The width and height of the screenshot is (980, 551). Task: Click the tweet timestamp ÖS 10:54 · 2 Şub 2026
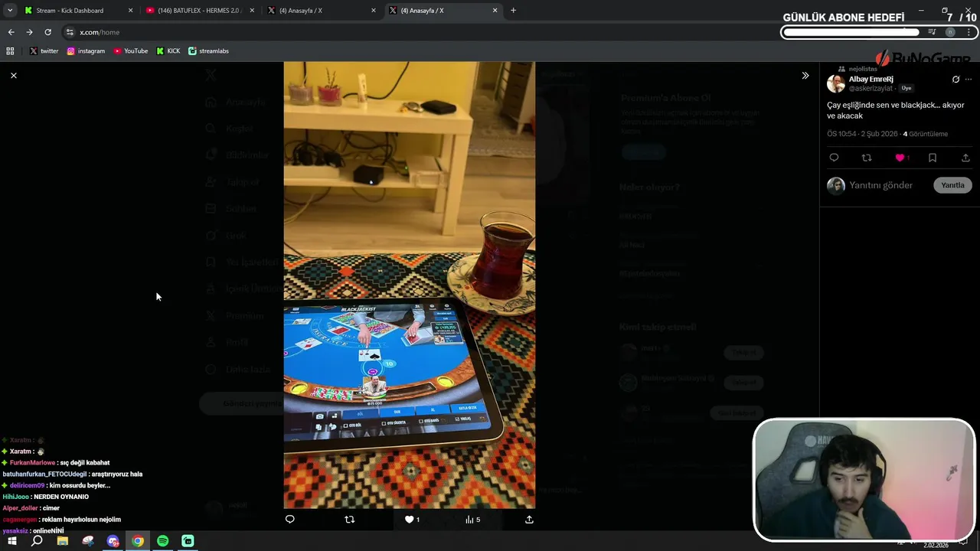pyautogui.click(x=862, y=134)
